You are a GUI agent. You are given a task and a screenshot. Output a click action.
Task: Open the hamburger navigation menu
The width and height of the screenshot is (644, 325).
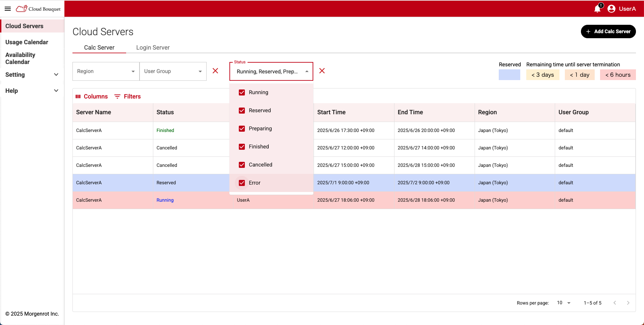(x=7, y=9)
